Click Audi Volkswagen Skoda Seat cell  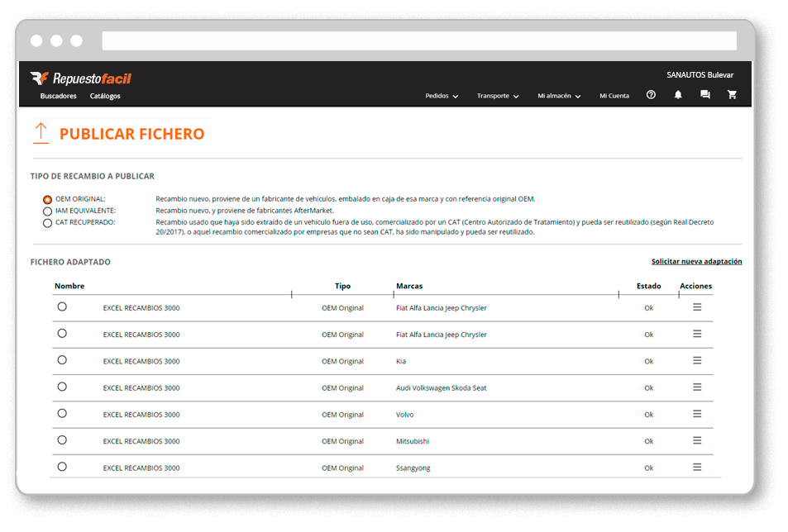[x=442, y=388]
